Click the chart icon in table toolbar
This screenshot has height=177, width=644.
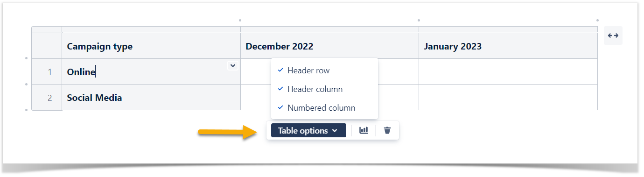[364, 131]
